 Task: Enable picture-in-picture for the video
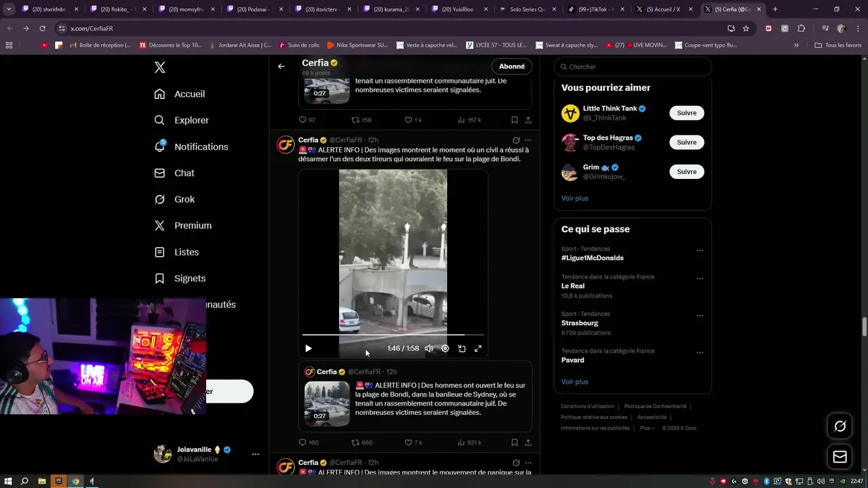[462, 348]
